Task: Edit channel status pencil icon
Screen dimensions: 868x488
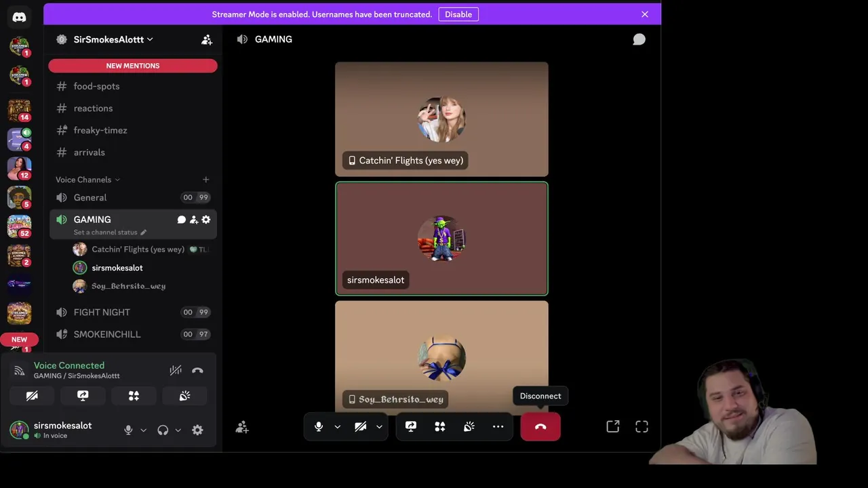Action: 143,232
